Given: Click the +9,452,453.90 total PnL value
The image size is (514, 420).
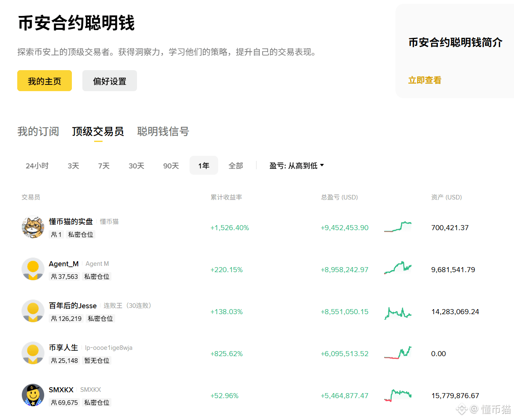Looking at the screenshot, I should pyautogui.click(x=345, y=228).
